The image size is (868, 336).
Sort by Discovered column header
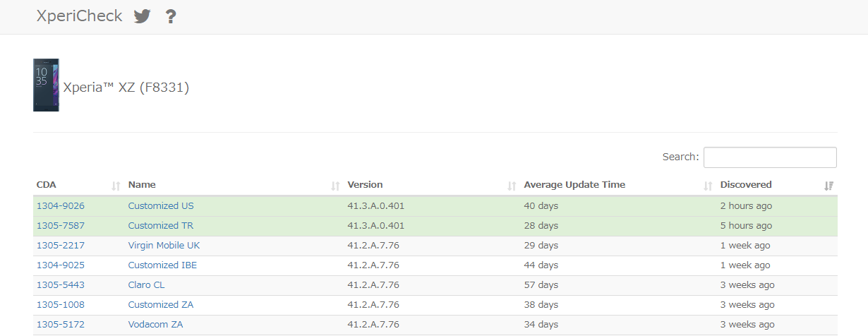click(777, 185)
